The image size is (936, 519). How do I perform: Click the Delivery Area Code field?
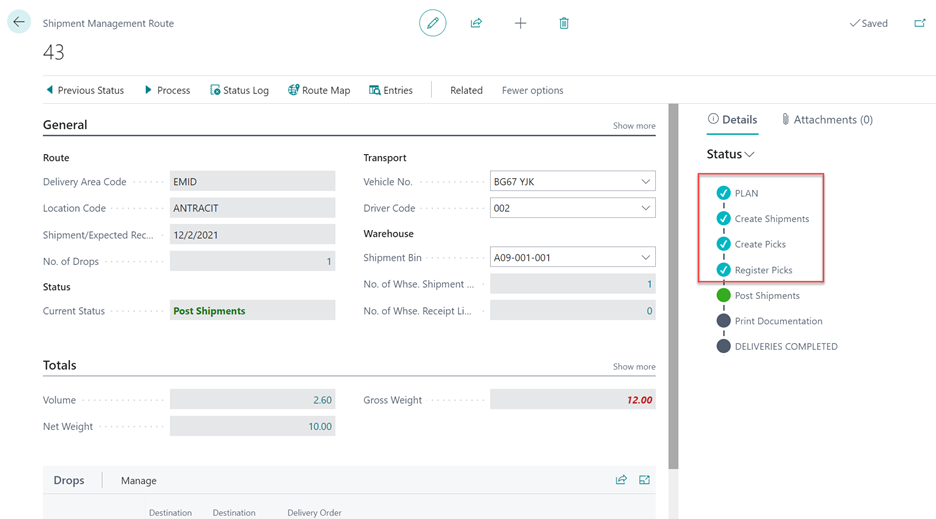click(252, 182)
